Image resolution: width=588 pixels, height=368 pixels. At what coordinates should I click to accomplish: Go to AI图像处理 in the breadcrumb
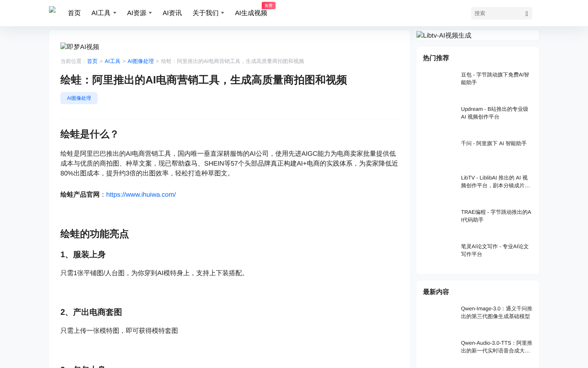(x=140, y=61)
